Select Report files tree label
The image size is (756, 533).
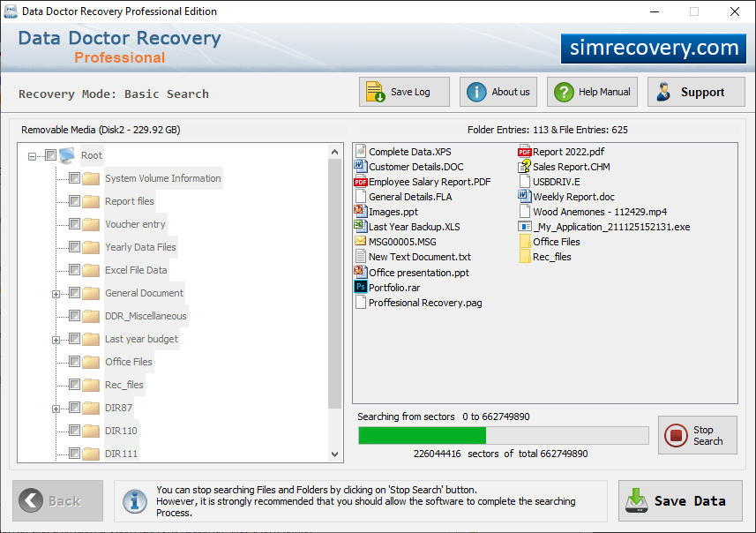click(x=129, y=201)
